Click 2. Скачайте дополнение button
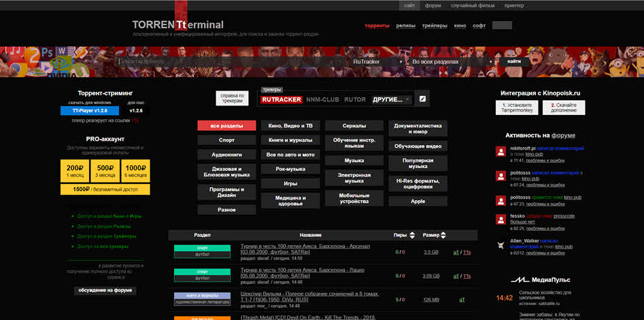This screenshot has width=644, height=320. (x=564, y=108)
